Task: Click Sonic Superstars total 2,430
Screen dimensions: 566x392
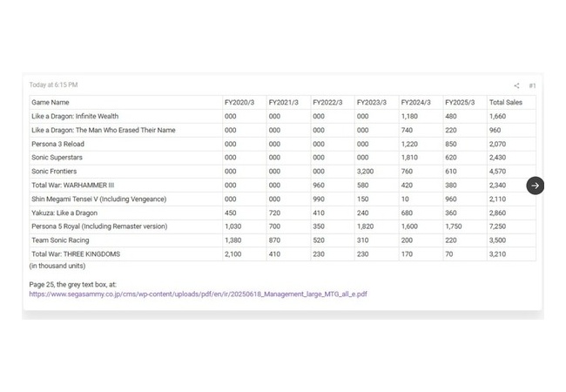Action: click(x=497, y=158)
